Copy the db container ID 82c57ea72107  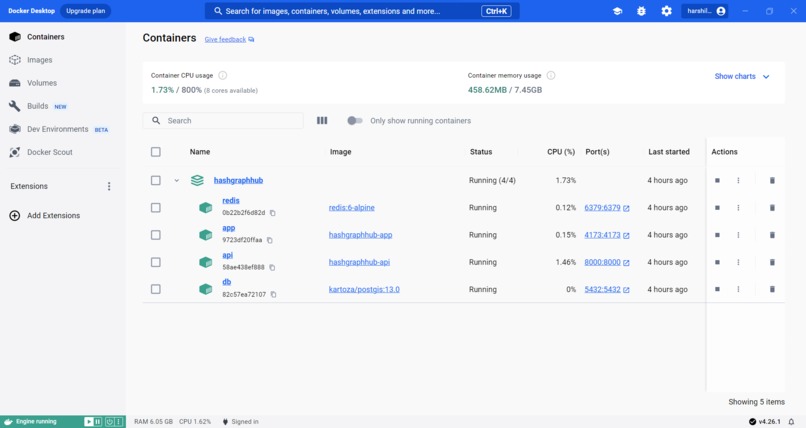click(273, 295)
